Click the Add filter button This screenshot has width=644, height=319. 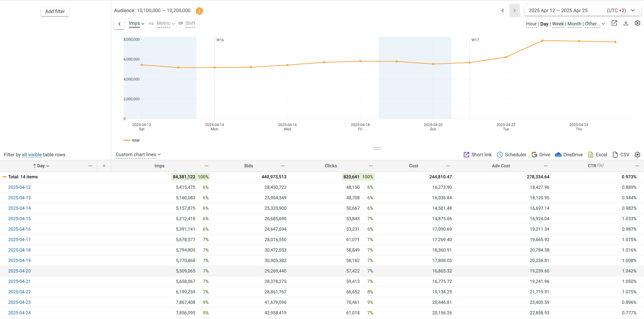click(x=55, y=12)
